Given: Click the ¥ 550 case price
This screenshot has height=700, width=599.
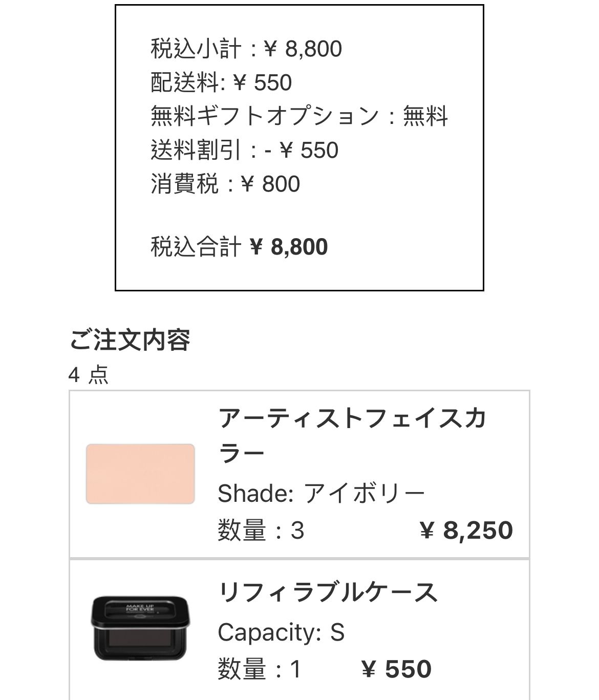Looking at the screenshot, I should (x=397, y=669).
